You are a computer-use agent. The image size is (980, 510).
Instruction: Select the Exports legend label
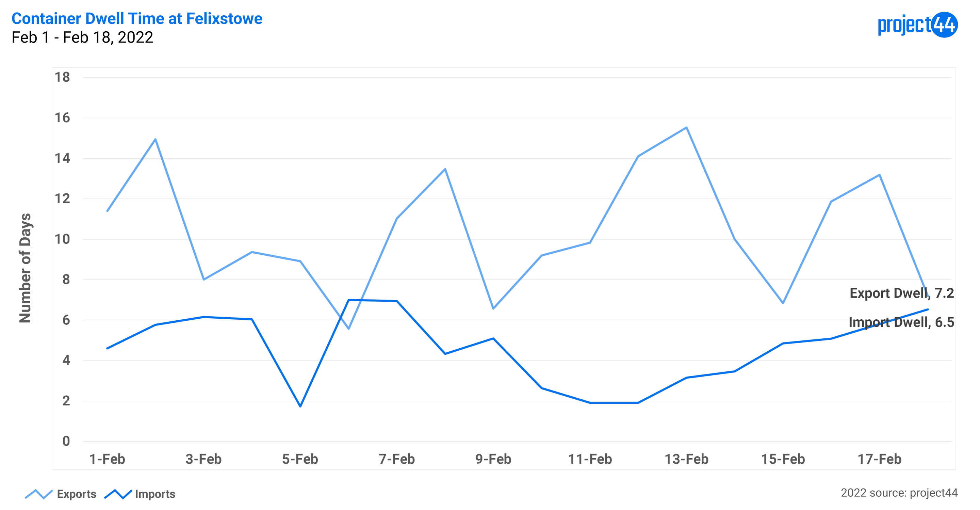[x=77, y=494]
